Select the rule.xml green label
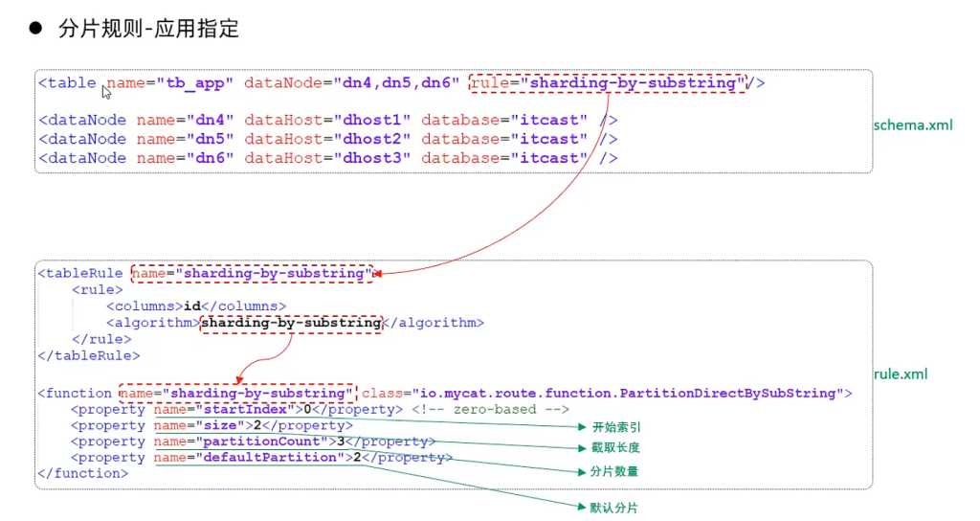 901,374
